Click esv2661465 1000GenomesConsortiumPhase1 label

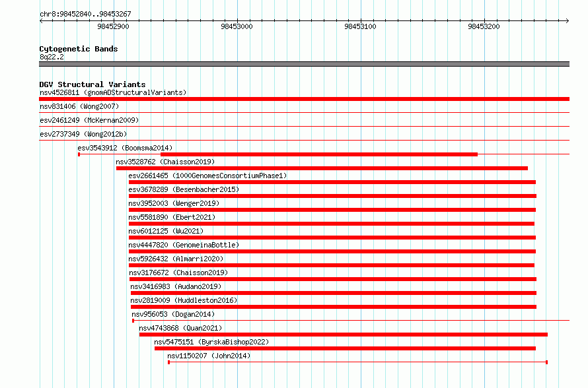click(207, 176)
